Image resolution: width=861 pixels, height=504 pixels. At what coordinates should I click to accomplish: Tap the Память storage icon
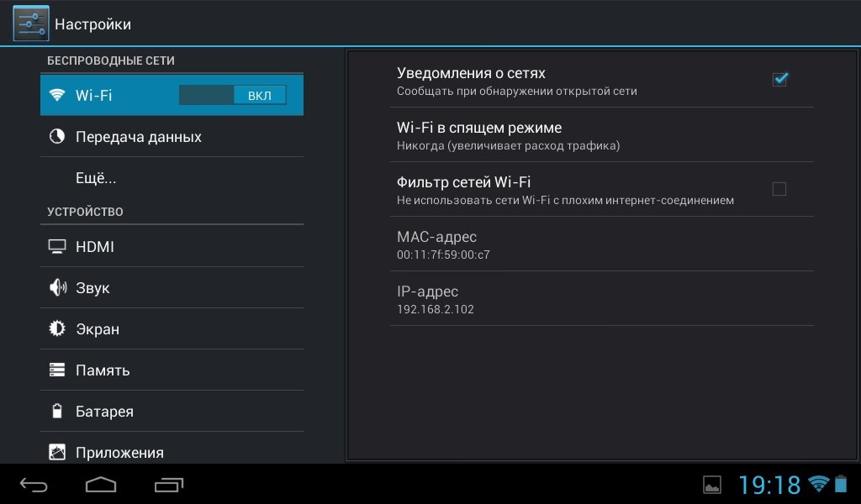57,370
